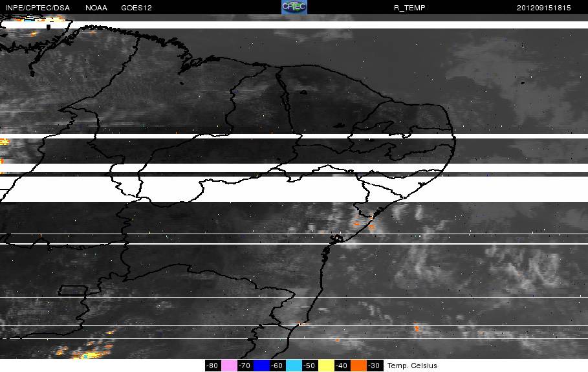Select the INPE/CPTEC/DSA header text
The image size is (588, 372).
[x=38, y=8]
